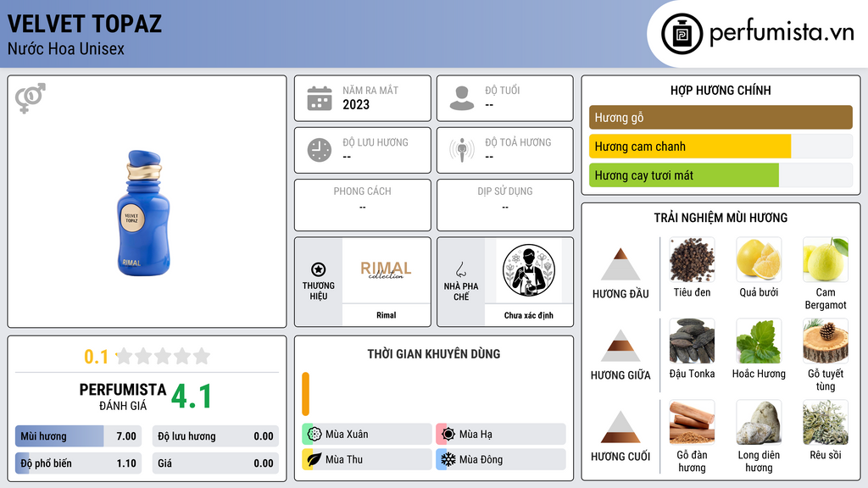Viewport: 868px width, 488px height.
Task: Click the orange recommended-time vertical bar
Action: 305,394
